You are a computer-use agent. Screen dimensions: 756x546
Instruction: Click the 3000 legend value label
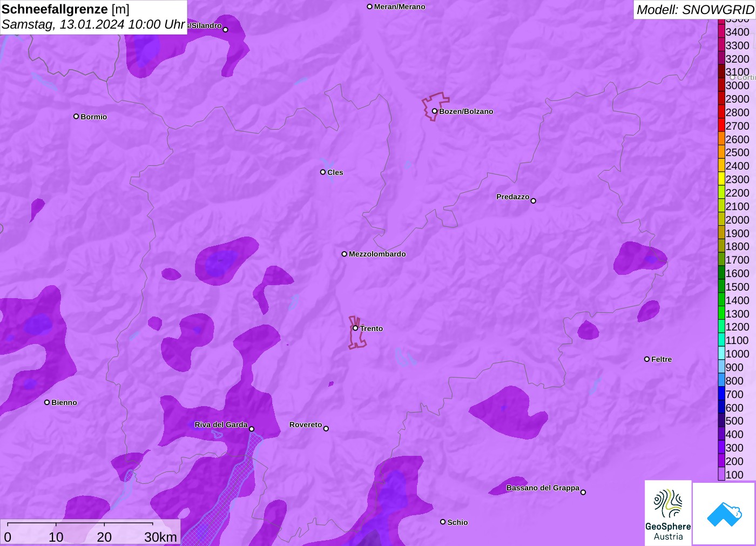click(737, 85)
